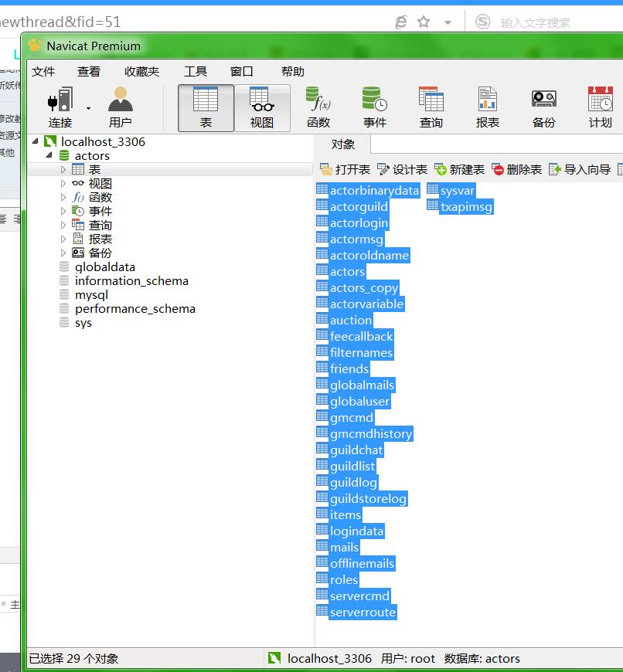The height and width of the screenshot is (672, 623).
Task: Select the 函数 (Function) toolbar icon
Action: pos(318,107)
